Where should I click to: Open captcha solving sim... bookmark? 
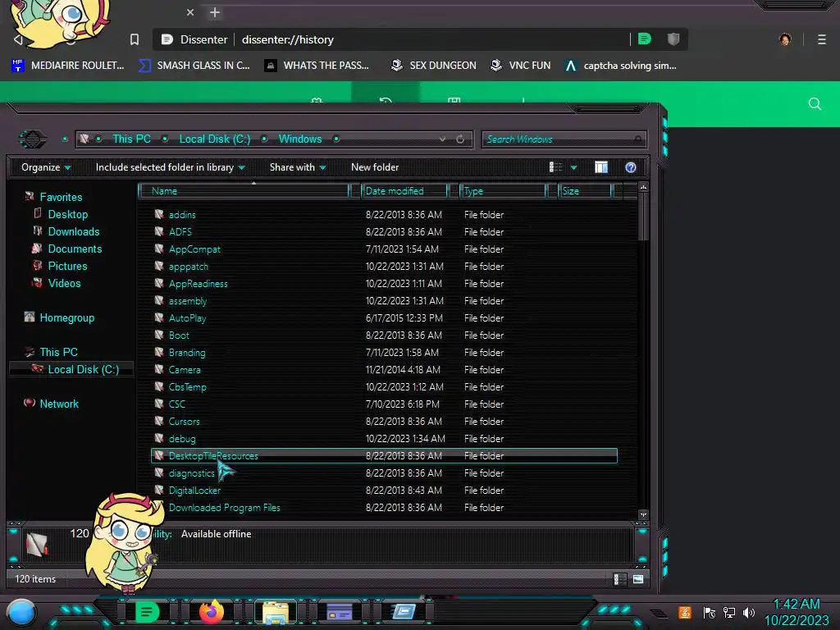click(620, 66)
